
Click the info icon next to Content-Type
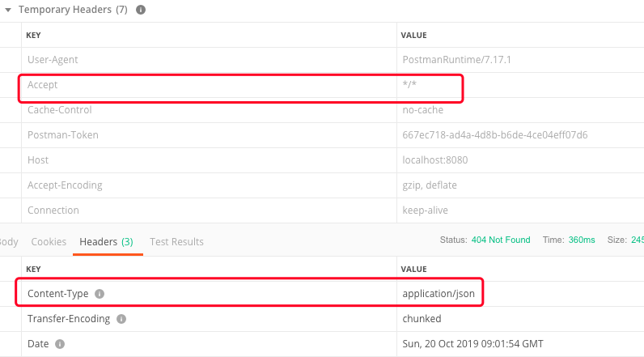point(100,294)
